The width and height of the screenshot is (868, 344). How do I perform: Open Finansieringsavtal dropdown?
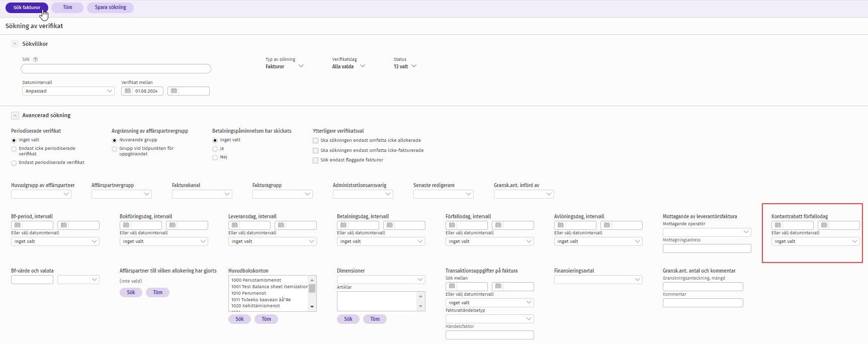click(598, 280)
